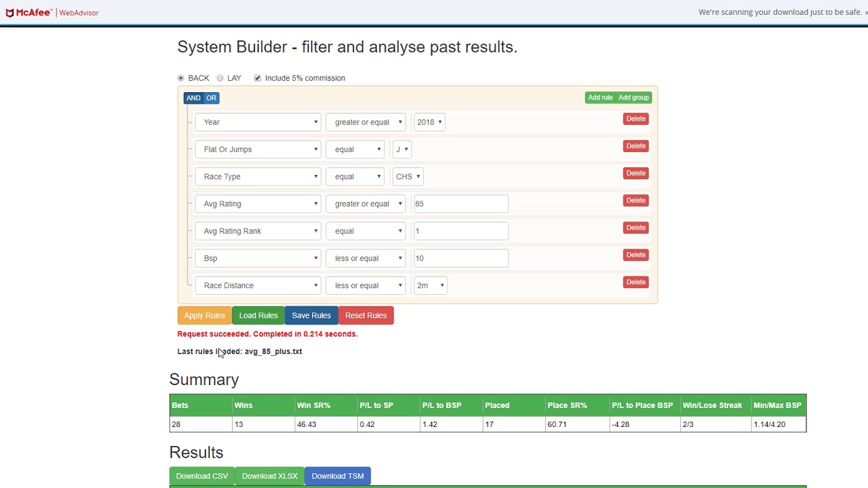Open the J value dropdown
The image size is (868, 488).
pos(402,149)
